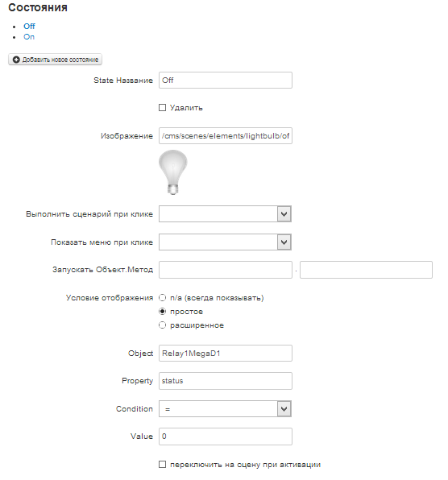Image resolution: width=448 pixels, height=480 pixels.
Task: Open the Condition dropdown
Action: click(x=225, y=409)
